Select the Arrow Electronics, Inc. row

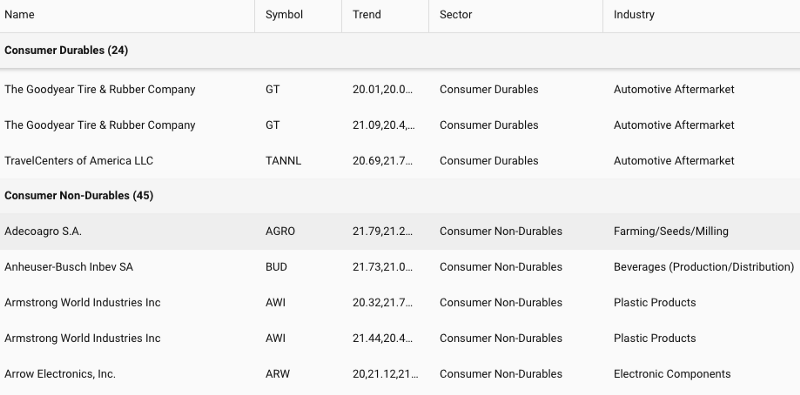[x=400, y=374]
